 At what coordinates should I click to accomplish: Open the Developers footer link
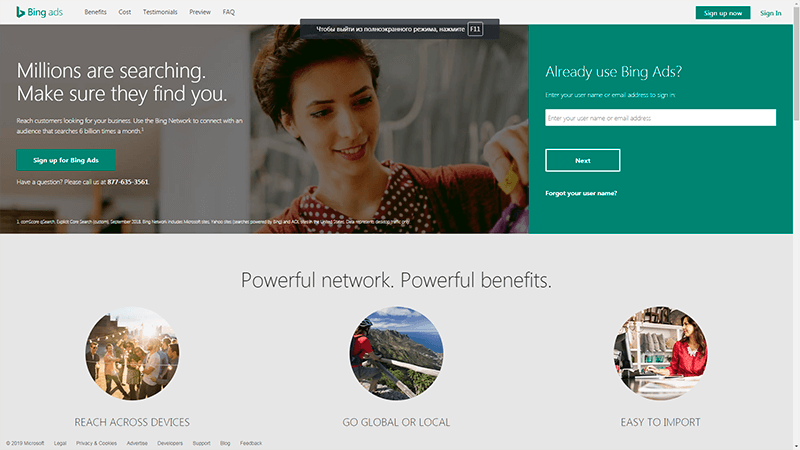tap(170, 443)
